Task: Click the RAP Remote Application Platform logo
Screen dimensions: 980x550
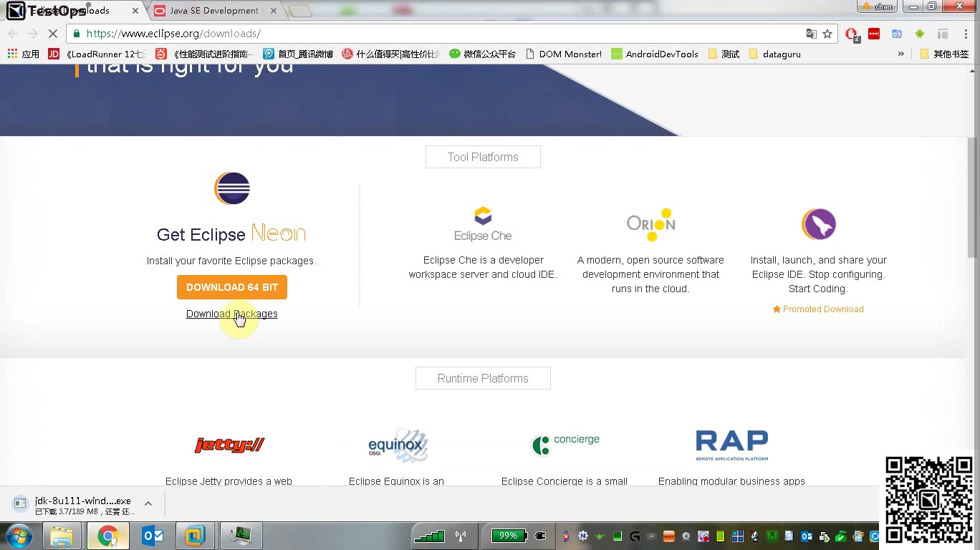Action: pos(731,445)
